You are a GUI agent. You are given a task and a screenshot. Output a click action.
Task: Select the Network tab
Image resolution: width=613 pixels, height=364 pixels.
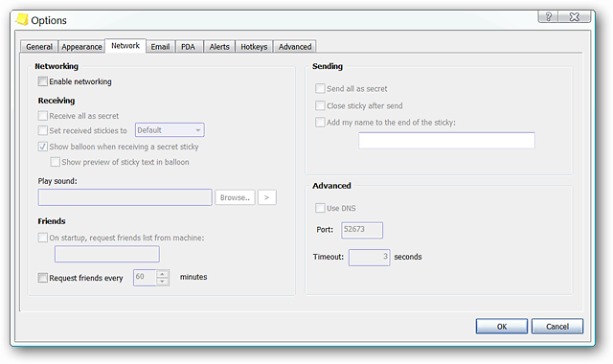click(125, 45)
